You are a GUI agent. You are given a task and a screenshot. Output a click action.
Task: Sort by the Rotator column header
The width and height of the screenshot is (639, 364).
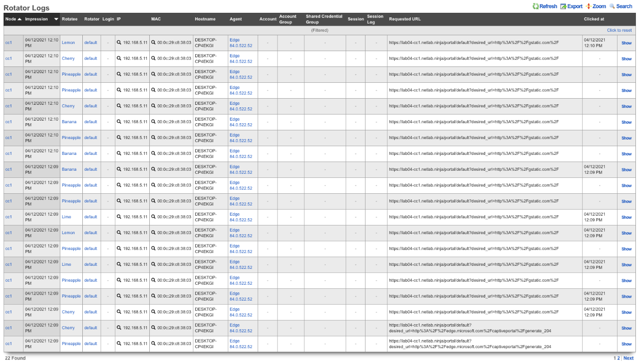tap(92, 19)
